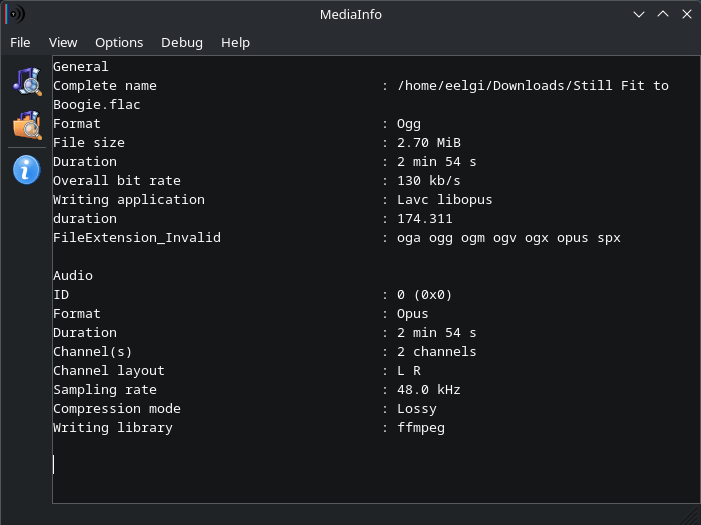Click the Audio section heading text
The image size is (701, 525).
(x=73, y=275)
